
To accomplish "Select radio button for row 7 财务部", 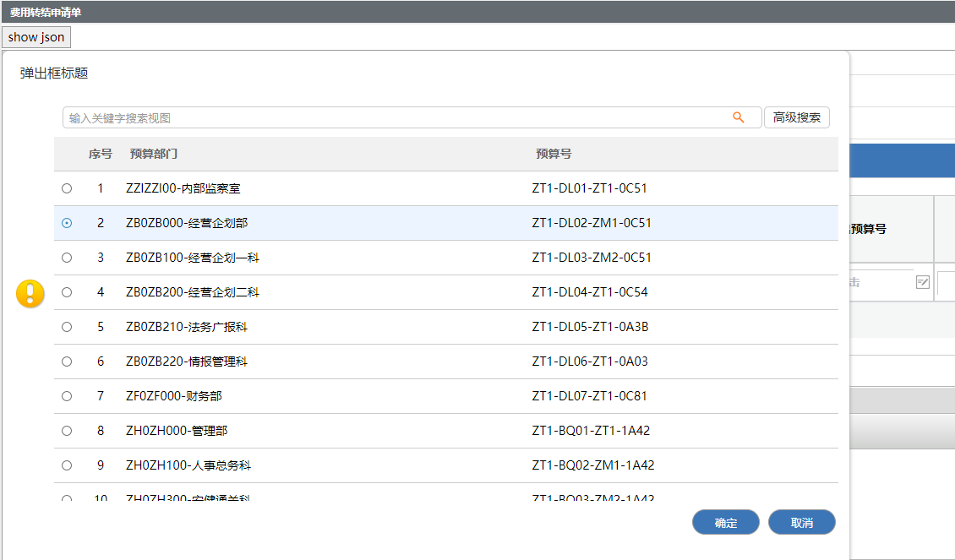I will click(67, 396).
